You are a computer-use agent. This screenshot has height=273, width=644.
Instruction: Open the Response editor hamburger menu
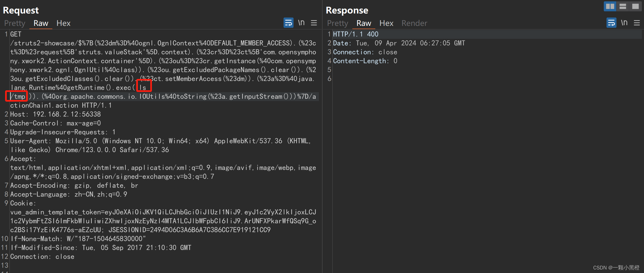click(637, 23)
